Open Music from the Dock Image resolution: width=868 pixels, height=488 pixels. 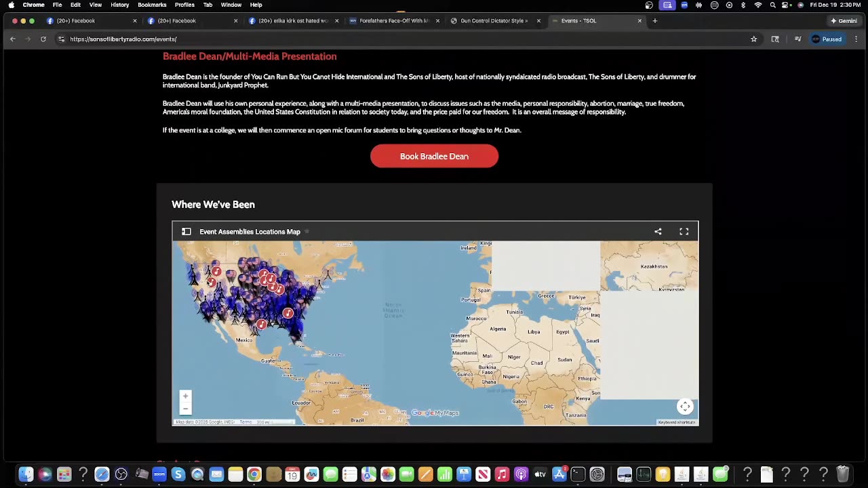pyautogui.click(x=502, y=474)
